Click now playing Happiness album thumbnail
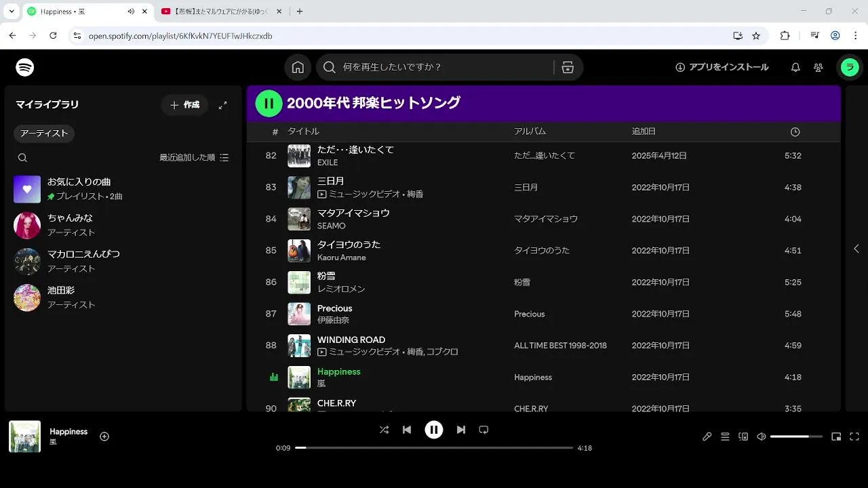868x488 pixels. 24,436
